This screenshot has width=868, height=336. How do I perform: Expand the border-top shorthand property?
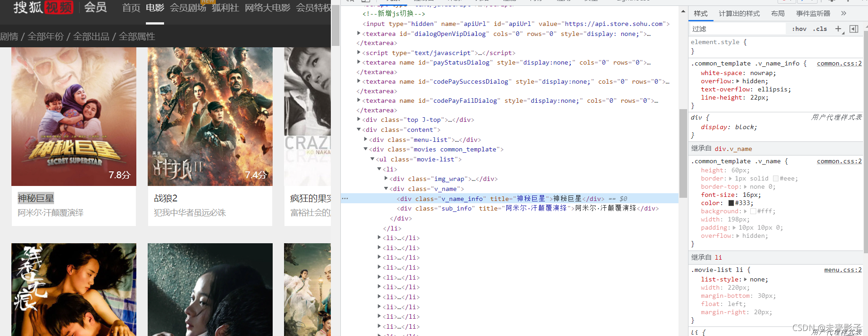745,187
